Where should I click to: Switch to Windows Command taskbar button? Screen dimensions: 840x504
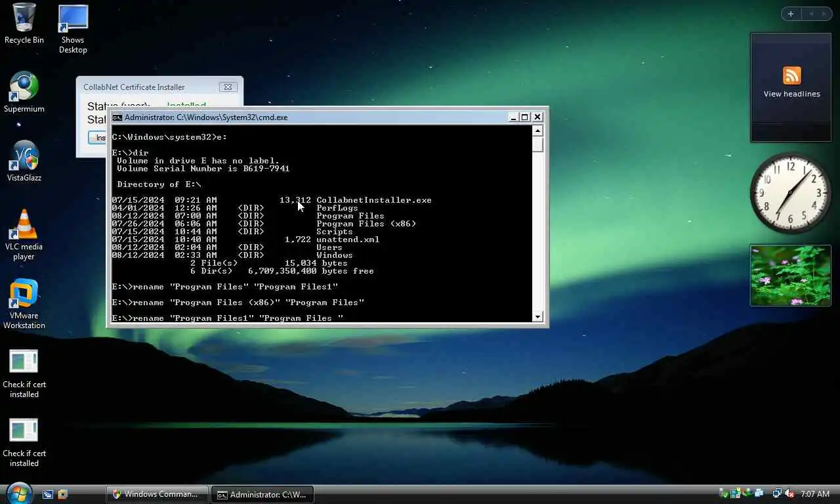pos(157,494)
